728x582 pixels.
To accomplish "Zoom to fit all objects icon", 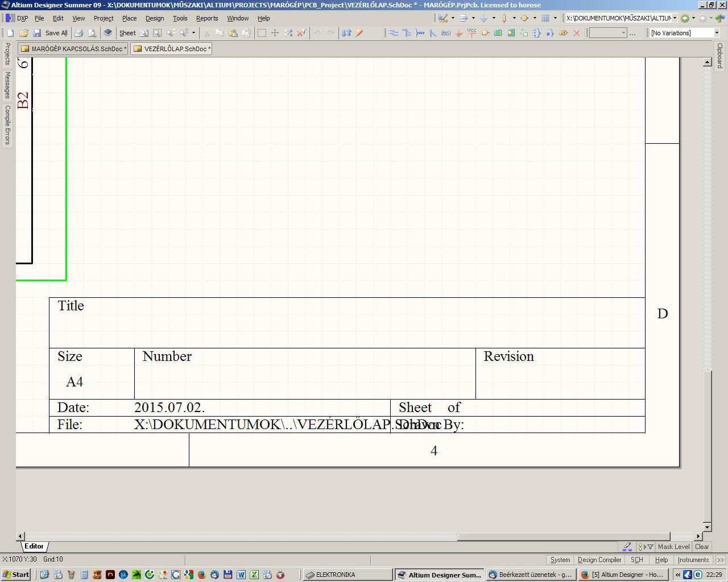I will (144, 33).
